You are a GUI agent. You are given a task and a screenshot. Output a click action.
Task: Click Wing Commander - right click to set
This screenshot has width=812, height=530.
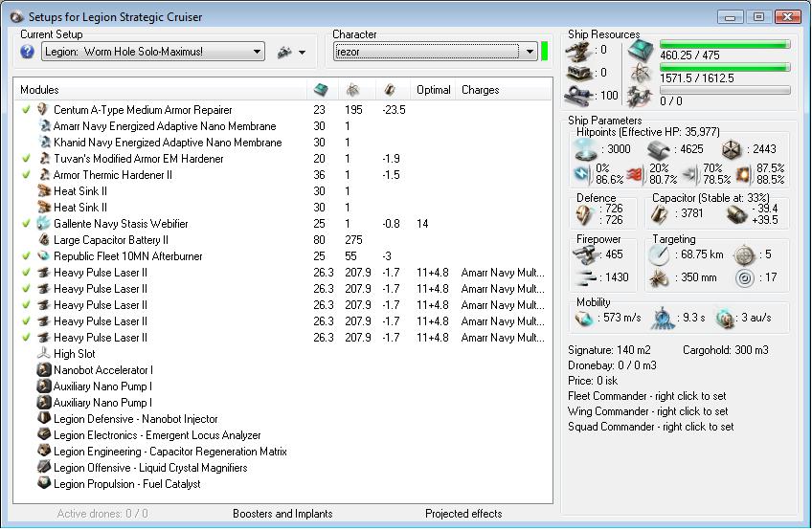point(648,411)
